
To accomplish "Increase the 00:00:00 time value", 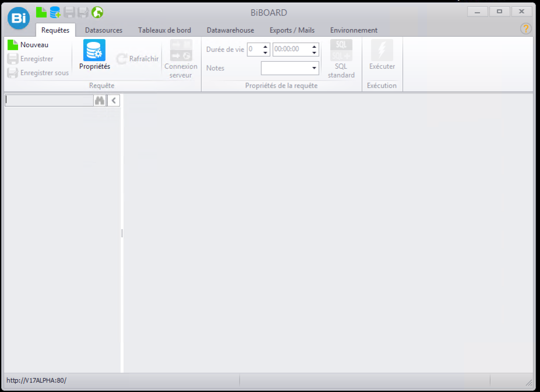I will pos(314,47).
